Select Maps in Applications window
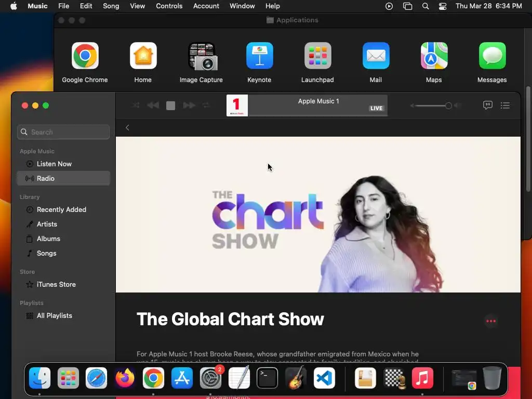The width and height of the screenshot is (532, 399). (434, 56)
